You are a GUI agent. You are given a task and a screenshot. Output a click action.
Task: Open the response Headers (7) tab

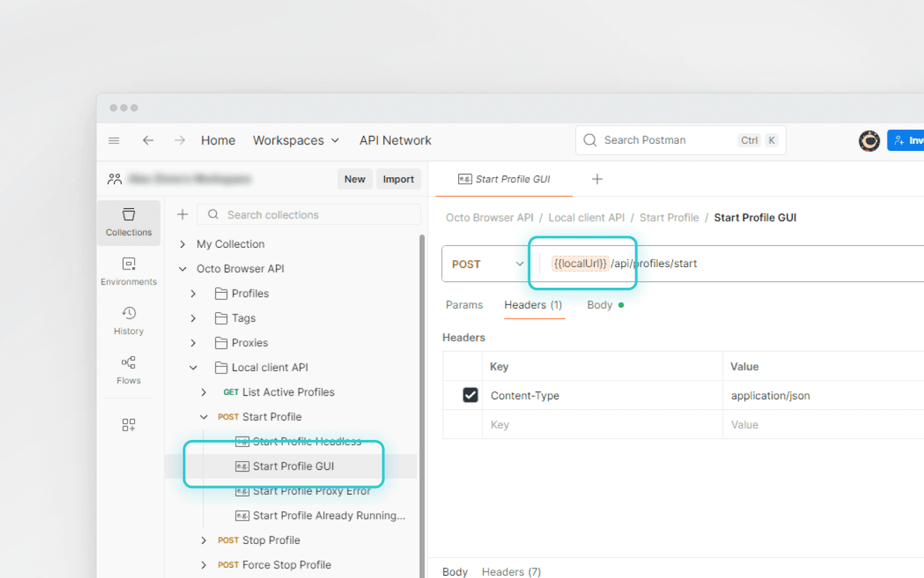(511, 572)
